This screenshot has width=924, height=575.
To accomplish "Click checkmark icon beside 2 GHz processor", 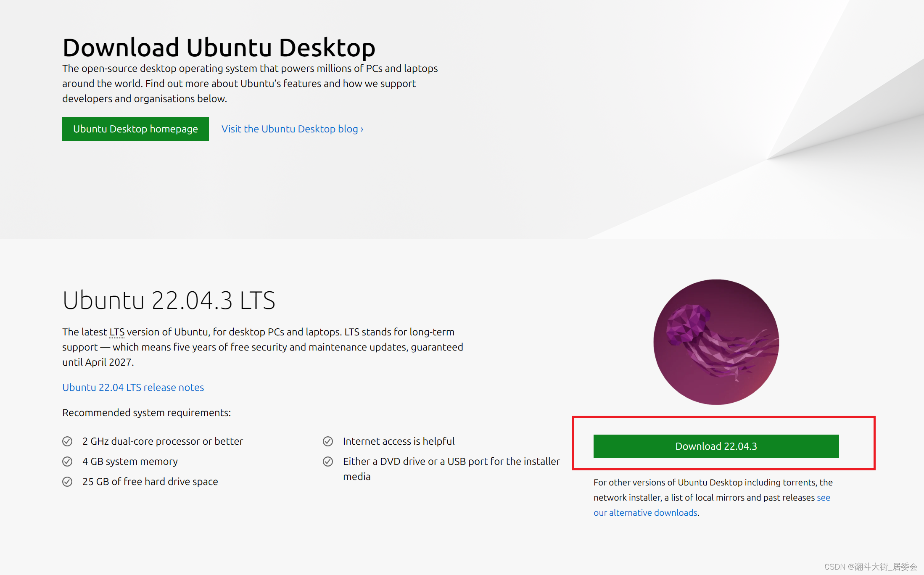I will tap(67, 441).
